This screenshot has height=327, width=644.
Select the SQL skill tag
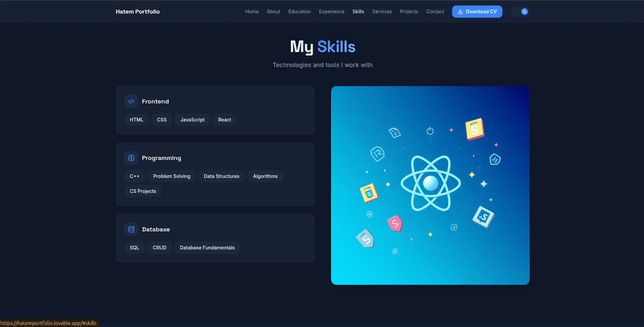point(135,248)
